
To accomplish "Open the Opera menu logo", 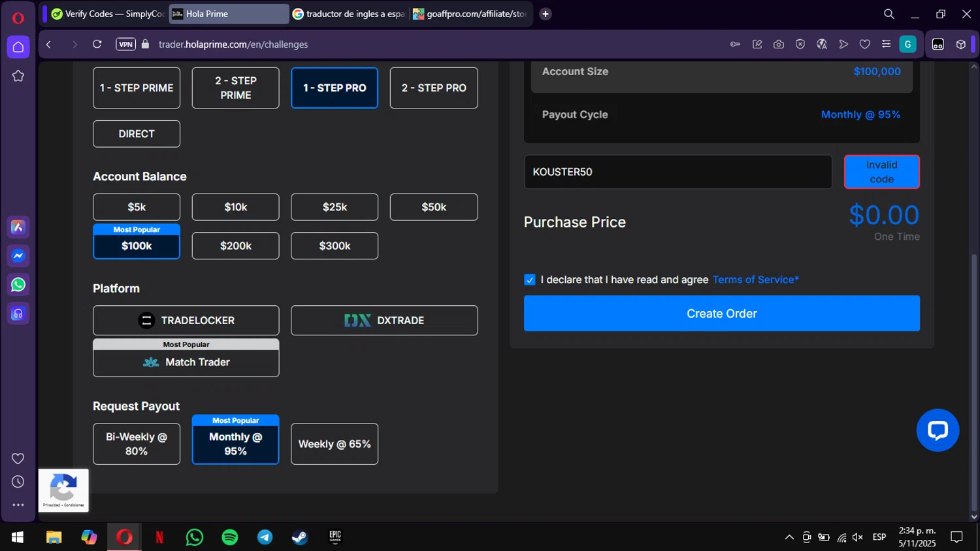I will [x=18, y=18].
